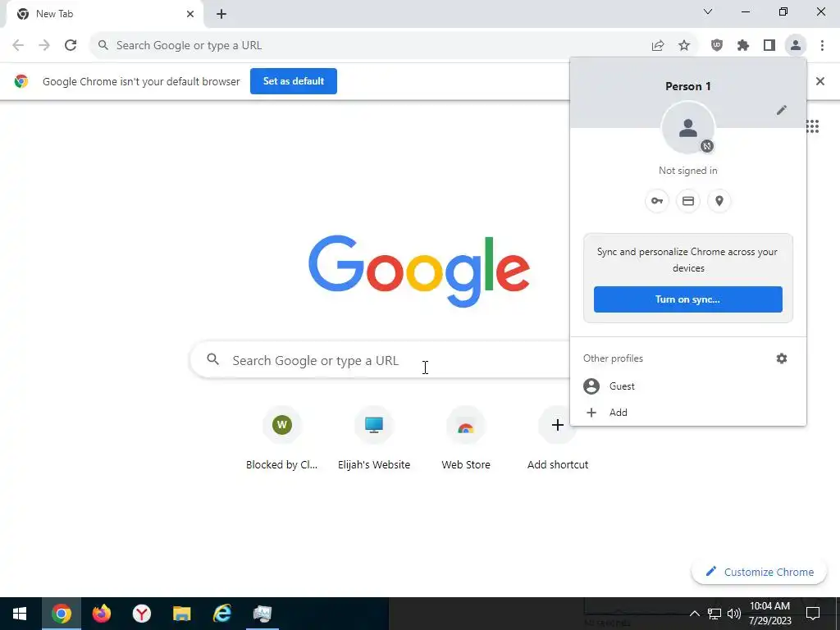Click the Add shortcut tile
Screen dimensions: 840x630
coord(558,438)
